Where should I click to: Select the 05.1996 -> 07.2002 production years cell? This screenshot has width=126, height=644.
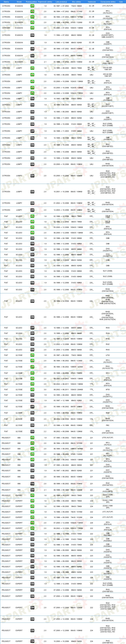click(61, 62)
